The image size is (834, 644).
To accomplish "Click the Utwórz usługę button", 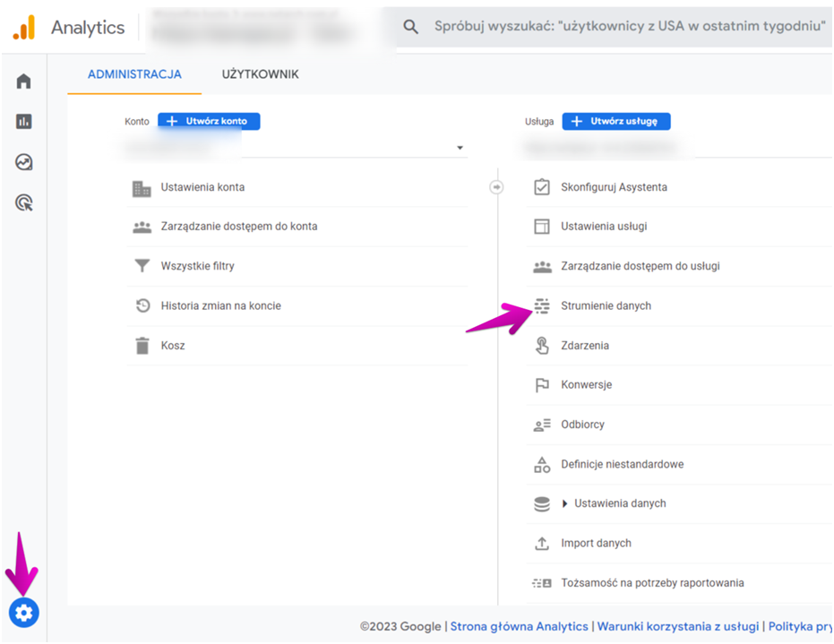I will click(x=616, y=121).
